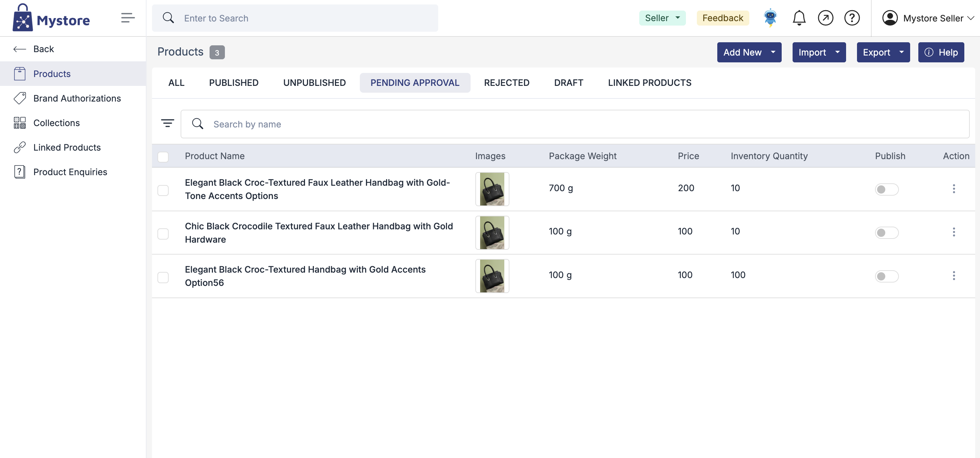Switch to the REJECTED tab
The image size is (980, 458).
(x=506, y=82)
